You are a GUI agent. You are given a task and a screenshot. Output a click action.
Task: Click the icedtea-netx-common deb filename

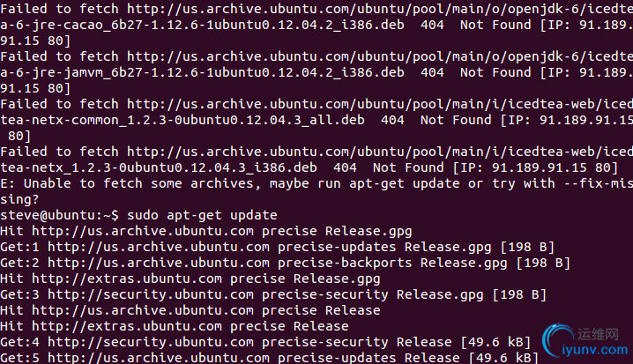click(x=182, y=120)
